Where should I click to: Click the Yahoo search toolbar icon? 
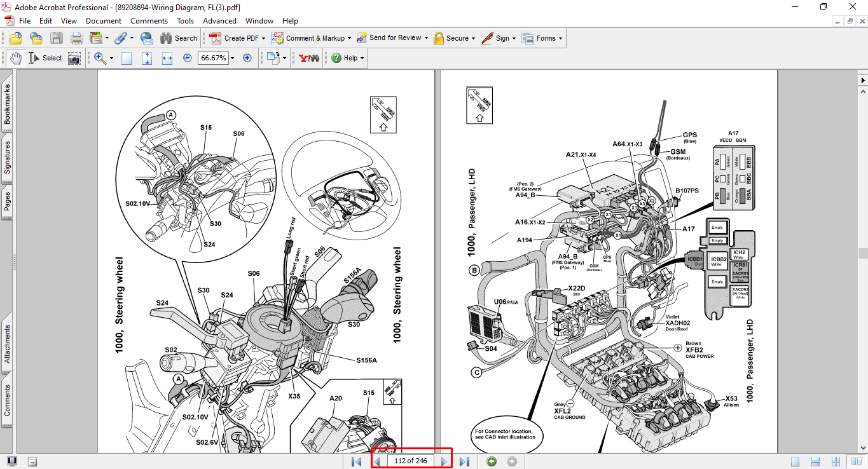(309, 58)
